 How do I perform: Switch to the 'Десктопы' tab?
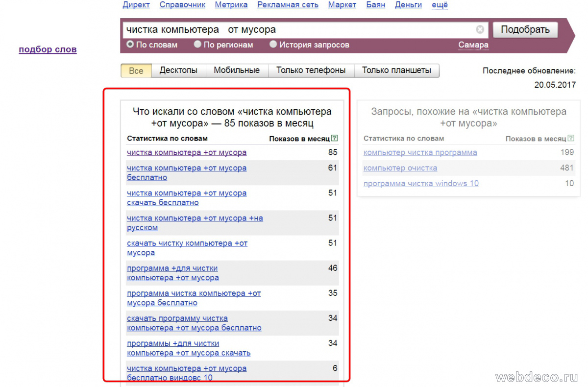coord(178,71)
